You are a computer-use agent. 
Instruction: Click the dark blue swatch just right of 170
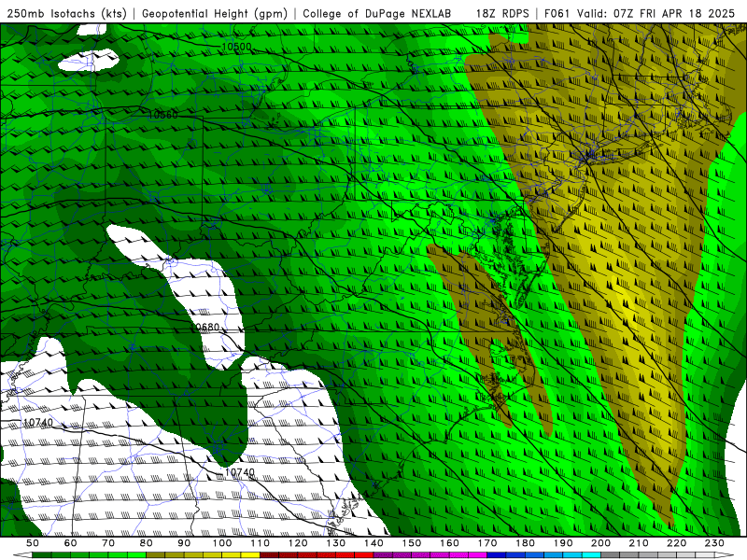(497, 555)
